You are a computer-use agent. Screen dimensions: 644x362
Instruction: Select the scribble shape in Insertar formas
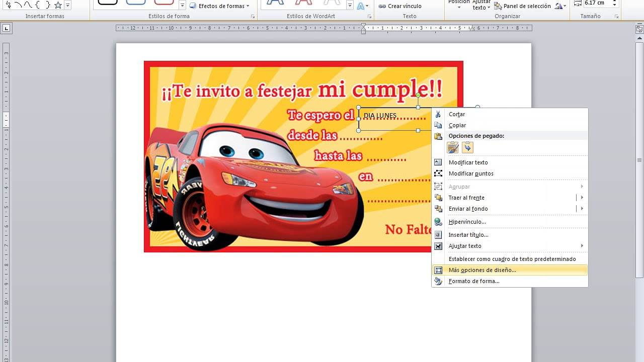(x=8, y=5)
